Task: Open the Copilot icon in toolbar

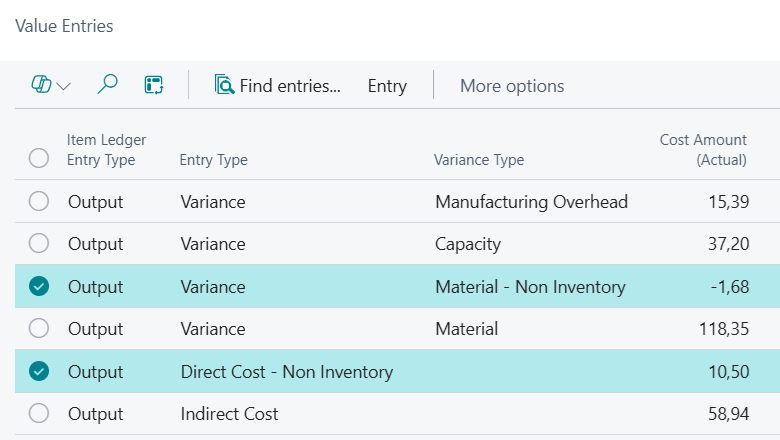Action: point(41,85)
